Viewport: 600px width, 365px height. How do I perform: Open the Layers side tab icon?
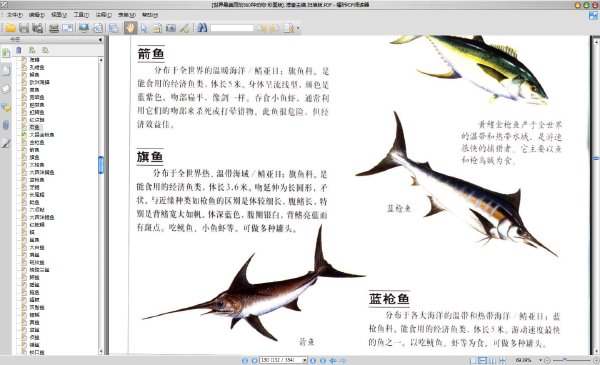pyautogui.click(x=6, y=89)
